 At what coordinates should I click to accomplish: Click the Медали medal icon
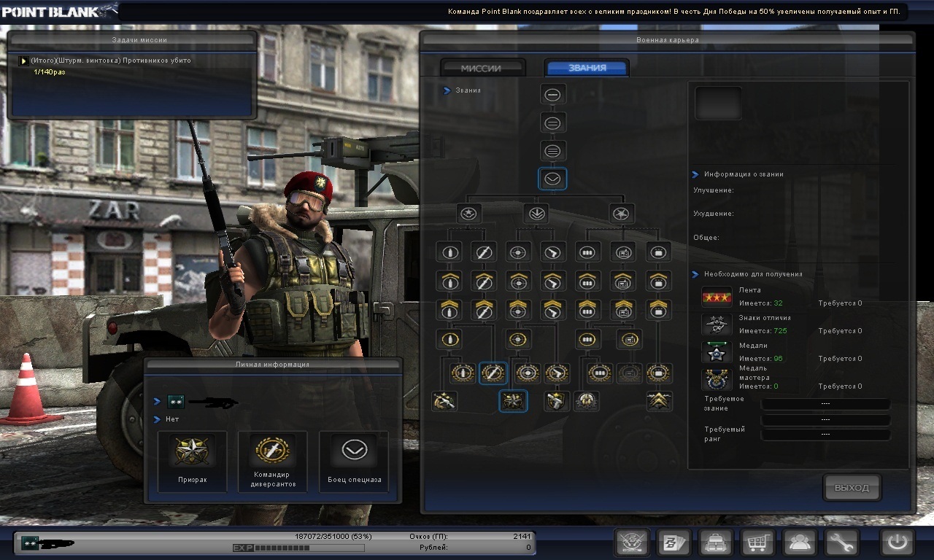(x=717, y=352)
